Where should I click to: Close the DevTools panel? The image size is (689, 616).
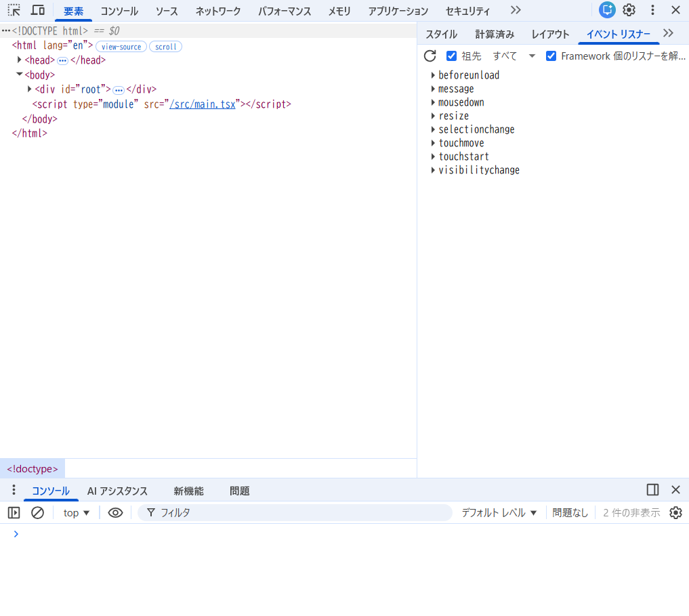[675, 9]
